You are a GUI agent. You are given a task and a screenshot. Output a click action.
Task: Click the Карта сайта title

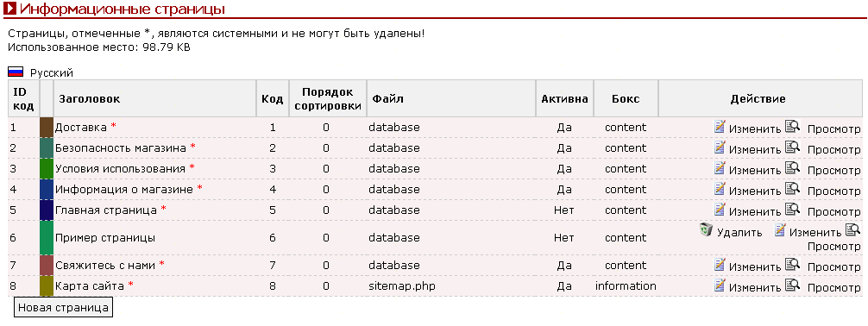pyautogui.click(x=91, y=286)
